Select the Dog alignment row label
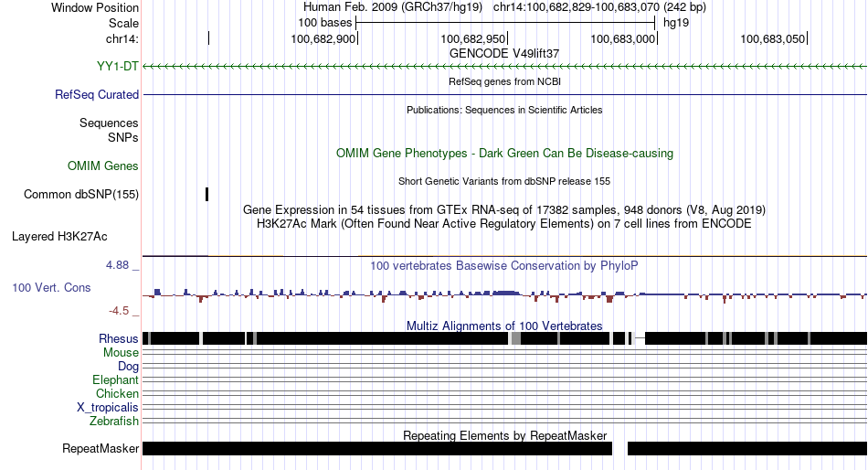This screenshot has height=470, width=868. coord(128,366)
